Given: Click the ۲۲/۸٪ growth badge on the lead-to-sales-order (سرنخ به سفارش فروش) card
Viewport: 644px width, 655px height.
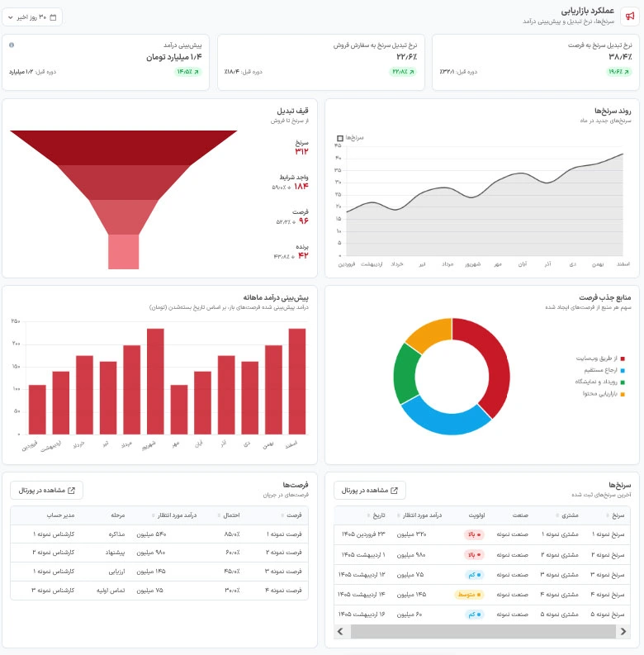Looking at the screenshot, I should click(x=403, y=72).
